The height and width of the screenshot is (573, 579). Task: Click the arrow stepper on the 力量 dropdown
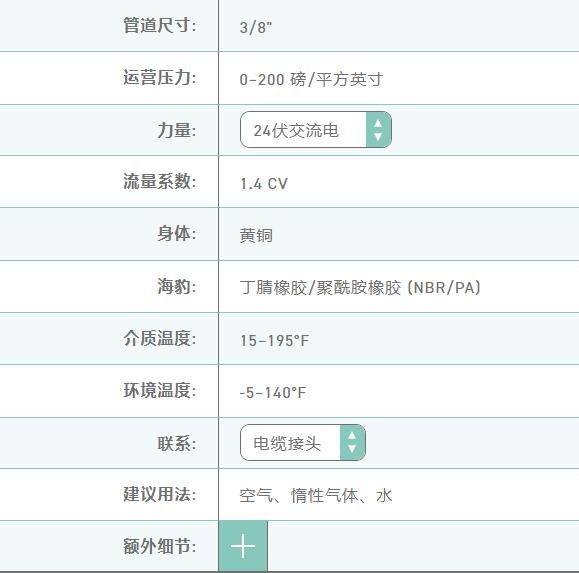point(378,130)
